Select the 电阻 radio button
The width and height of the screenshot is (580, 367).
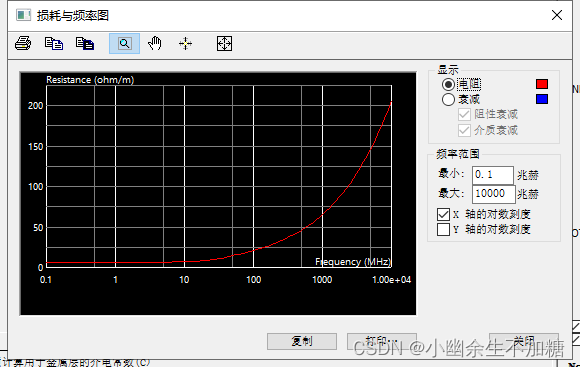(x=448, y=85)
